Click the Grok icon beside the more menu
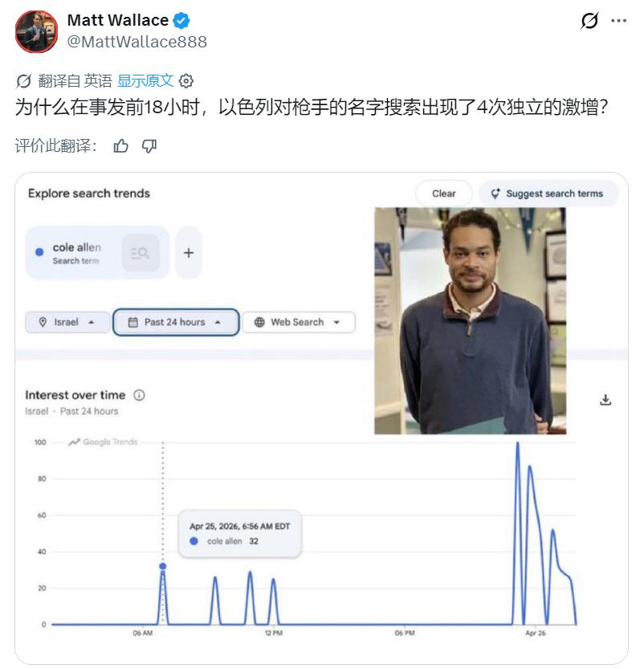 (590, 21)
